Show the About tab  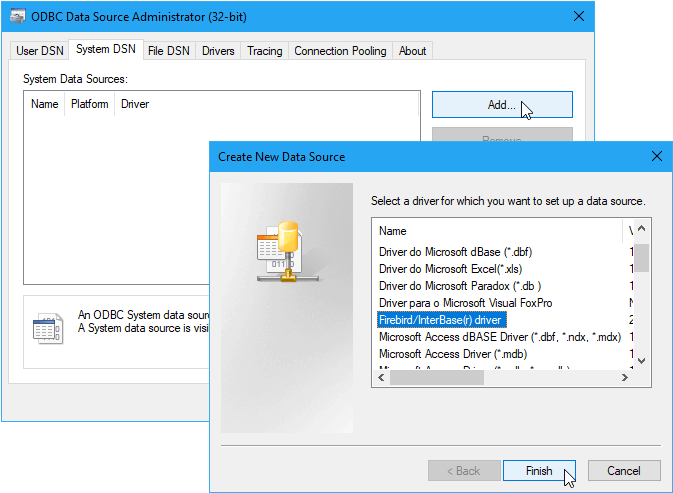point(412,51)
